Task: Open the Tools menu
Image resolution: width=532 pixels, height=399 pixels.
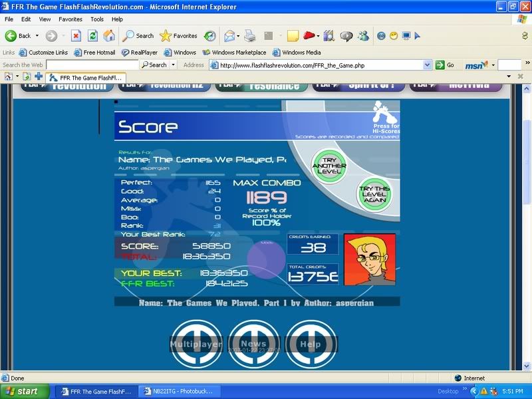Action: click(97, 19)
